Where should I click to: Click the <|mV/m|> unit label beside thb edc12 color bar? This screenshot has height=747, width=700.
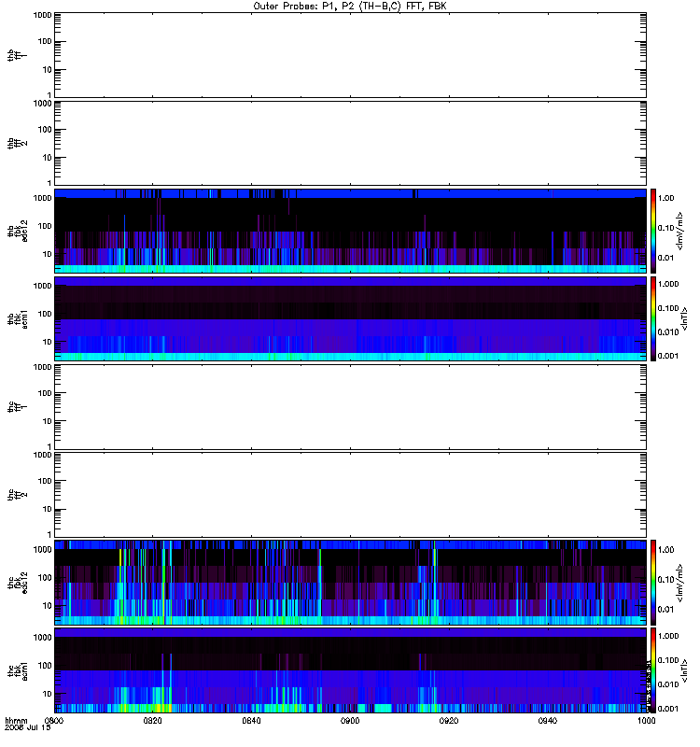(680, 231)
